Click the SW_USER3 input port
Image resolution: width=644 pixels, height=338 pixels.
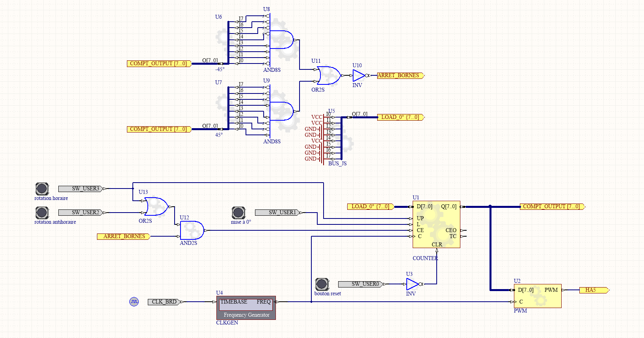point(82,189)
